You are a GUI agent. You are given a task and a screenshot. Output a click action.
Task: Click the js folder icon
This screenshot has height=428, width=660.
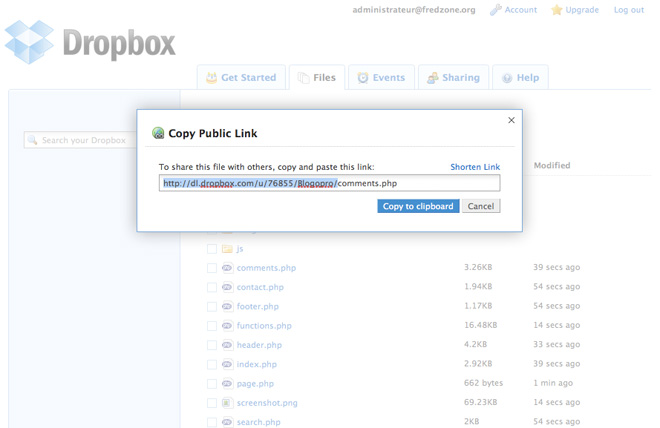pos(227,249)
